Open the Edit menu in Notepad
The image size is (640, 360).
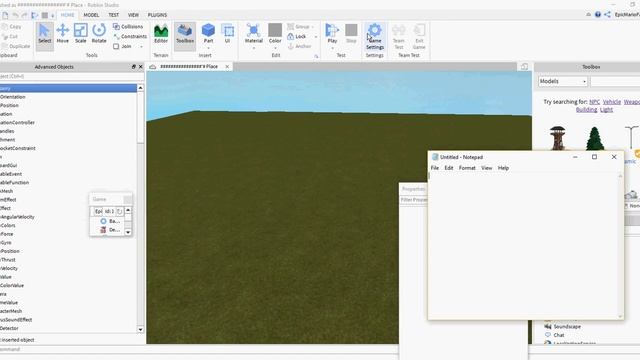449,168
